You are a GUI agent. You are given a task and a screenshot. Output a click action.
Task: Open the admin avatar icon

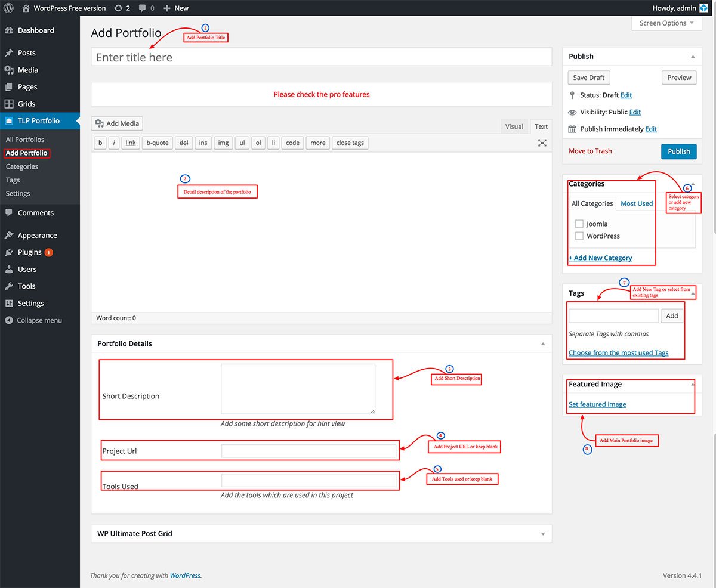(x=703, y=8)
